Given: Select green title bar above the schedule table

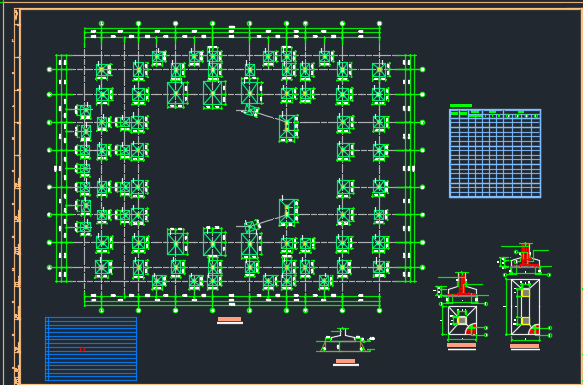Looking at the screenshot, I should tap(461, 106).
